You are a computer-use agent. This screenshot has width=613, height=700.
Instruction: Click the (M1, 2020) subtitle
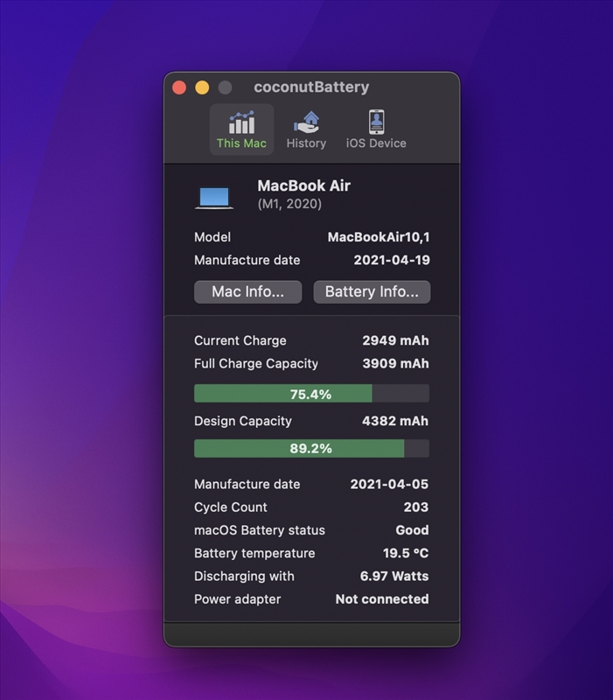(289, 204)
